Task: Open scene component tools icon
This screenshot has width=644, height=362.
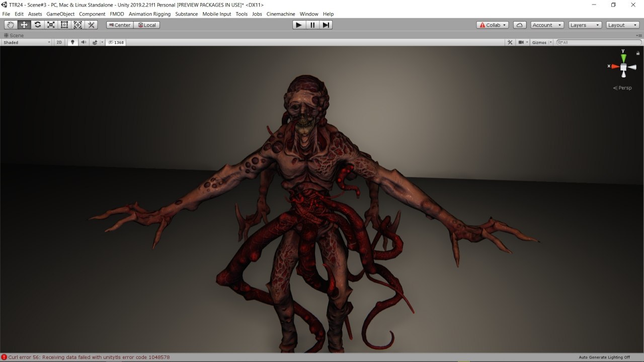Action: [510, 42]
